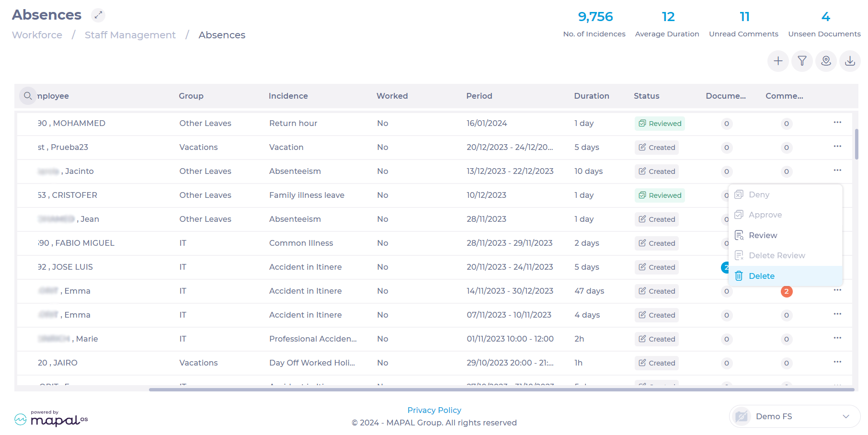This screenshot has width=868, height=435.
Task: Click comments count badge in Prueba23 row
Action: (786, 148)
